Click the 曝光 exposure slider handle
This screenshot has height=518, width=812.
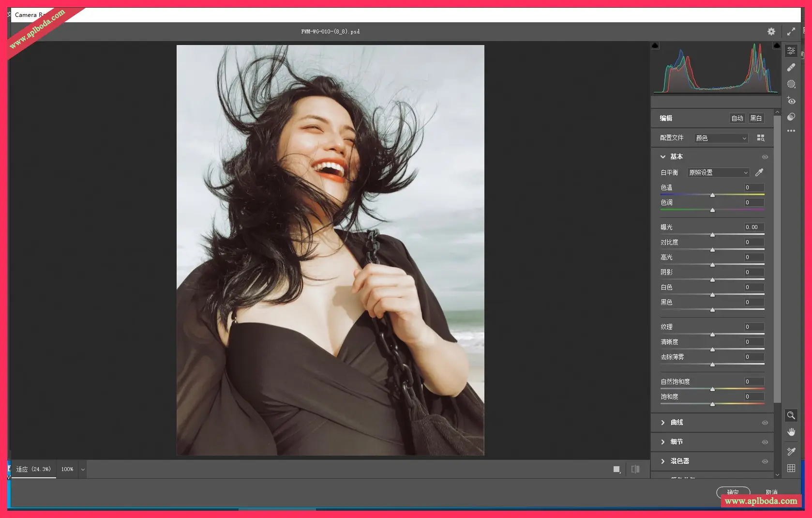(x=712, y=235)
